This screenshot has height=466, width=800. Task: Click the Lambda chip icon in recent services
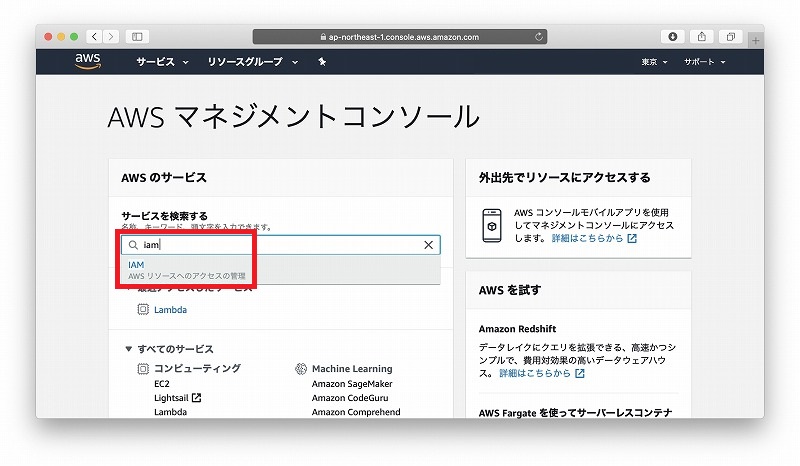pos(143,309)
